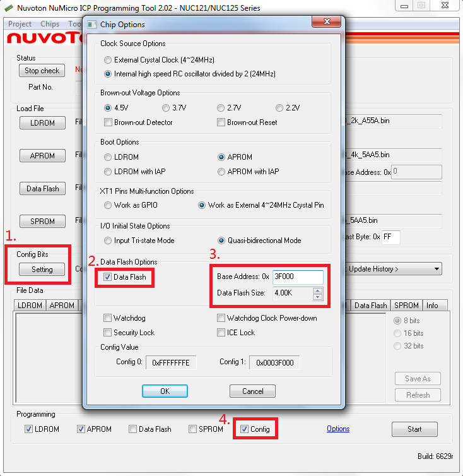Select LDROM boot option

(x=108, y=157)
